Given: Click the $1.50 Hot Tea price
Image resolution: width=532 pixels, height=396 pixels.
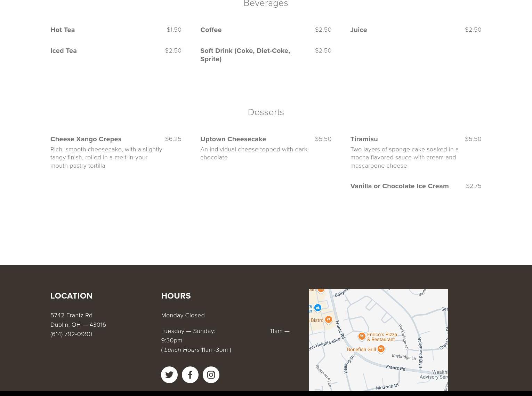Looking at the screenshot, I should coord(174,30).
